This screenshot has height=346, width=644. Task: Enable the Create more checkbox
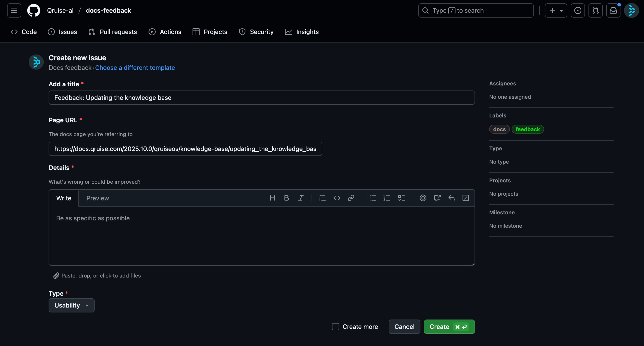pyautogui.click(x=335, y=327)
